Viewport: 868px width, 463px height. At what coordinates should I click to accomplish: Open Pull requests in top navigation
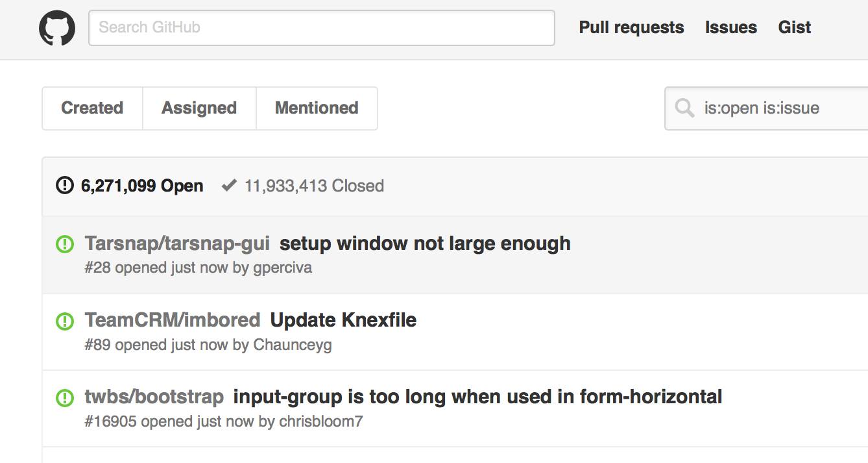(x=631, y=27)
